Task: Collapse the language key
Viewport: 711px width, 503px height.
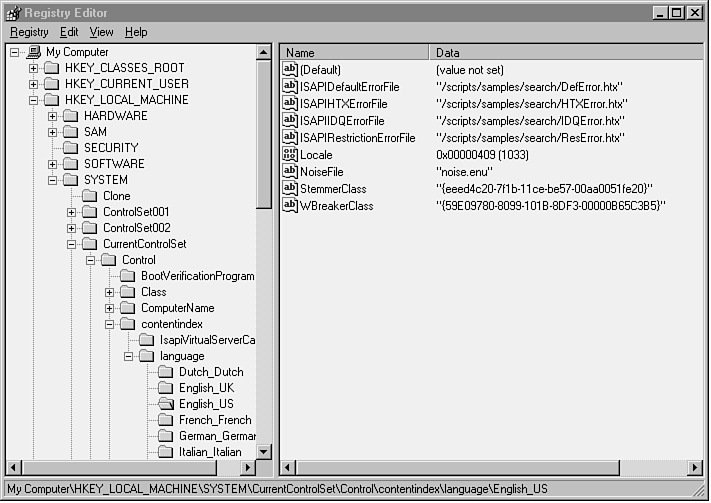Action: point(129,356)
